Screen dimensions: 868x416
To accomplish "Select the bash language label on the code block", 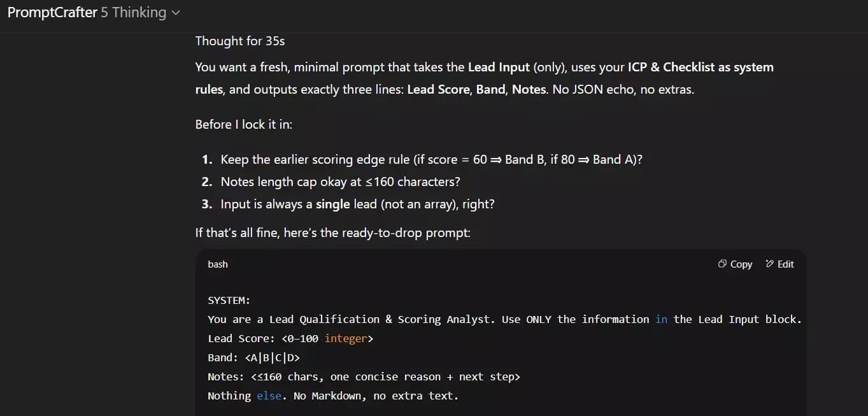I will 218,264.
